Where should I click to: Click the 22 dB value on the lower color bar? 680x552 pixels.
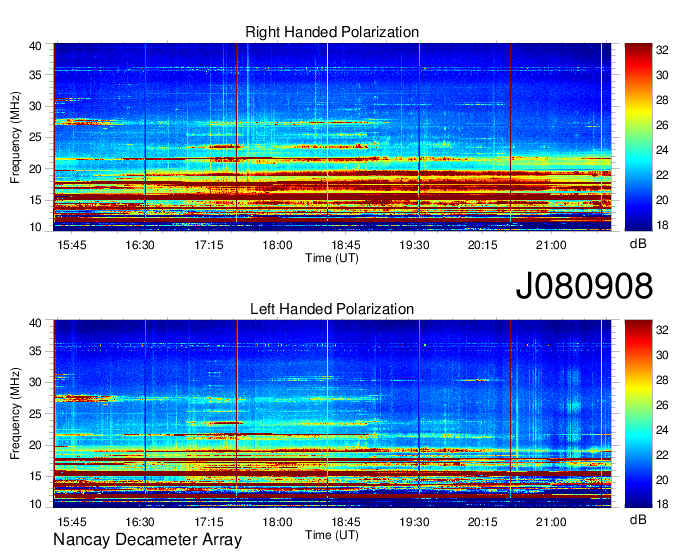click(x=662, y=455)
